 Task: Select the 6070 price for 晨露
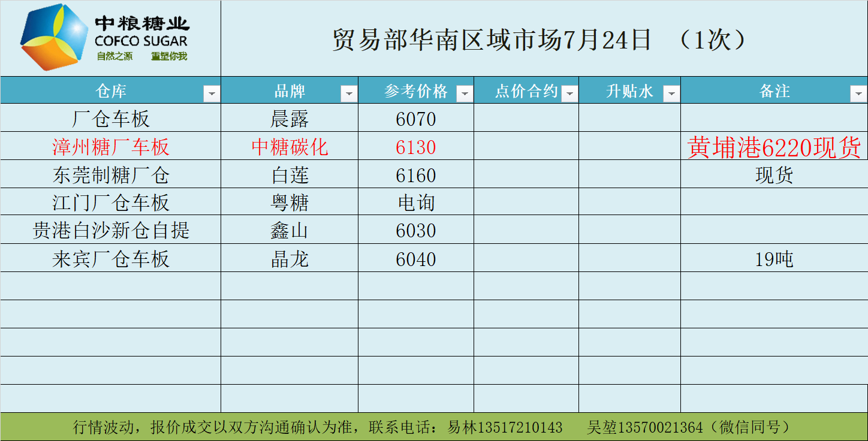tap(416, 119)
